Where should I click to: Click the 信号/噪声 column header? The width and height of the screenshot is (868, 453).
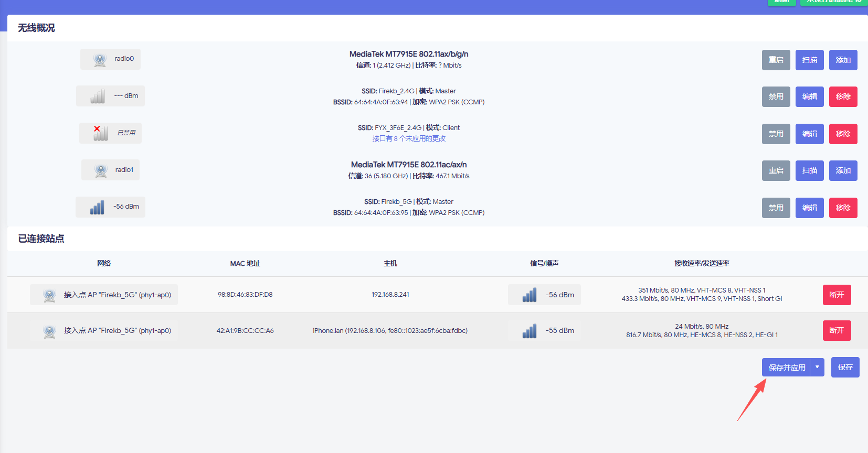(544, 263)
